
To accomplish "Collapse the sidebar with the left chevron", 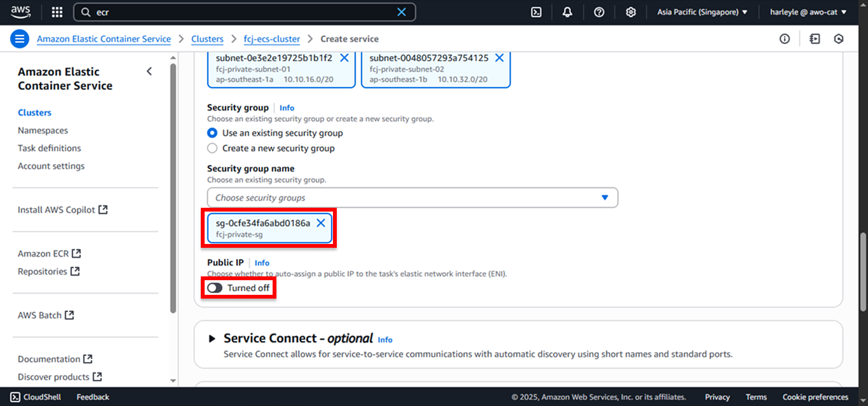I will [149, 71].
